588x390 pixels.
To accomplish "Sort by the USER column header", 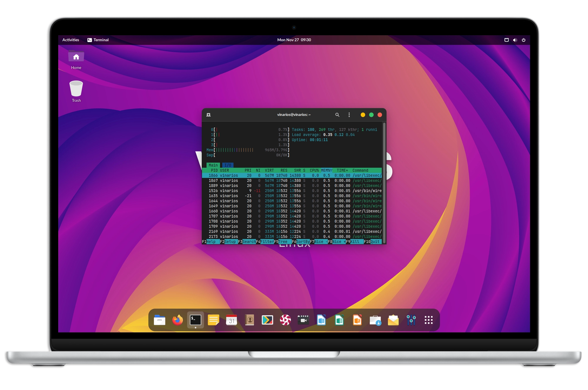I will coord(224,170).
